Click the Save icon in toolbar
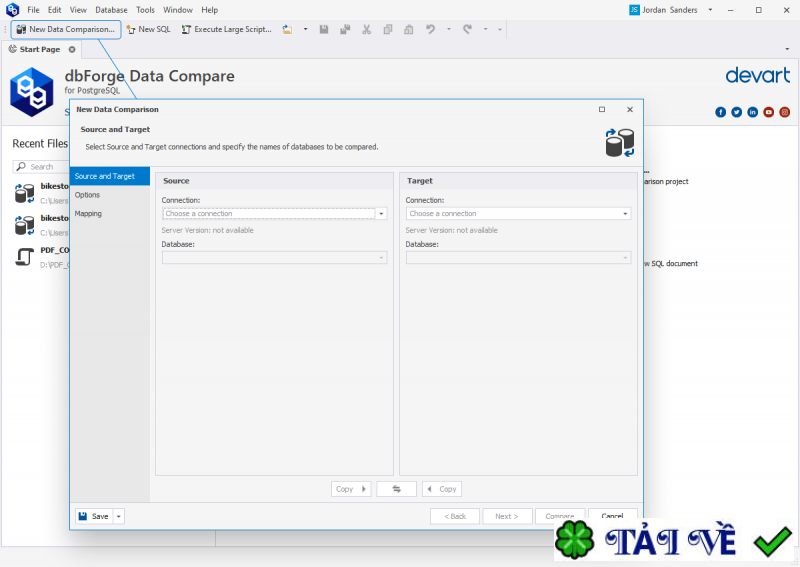This screenshot has width=800, height=567. (x=323, y=30)
